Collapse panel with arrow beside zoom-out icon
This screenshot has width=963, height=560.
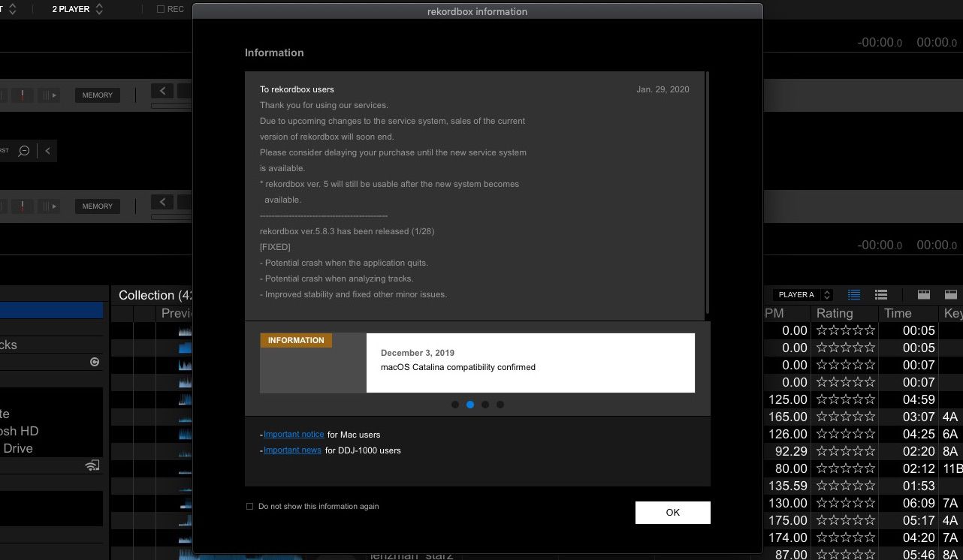[x=48, y=151]
